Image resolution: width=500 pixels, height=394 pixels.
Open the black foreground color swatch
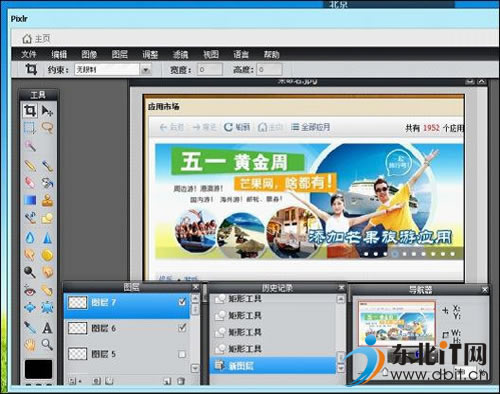click(x=38, y=369)
